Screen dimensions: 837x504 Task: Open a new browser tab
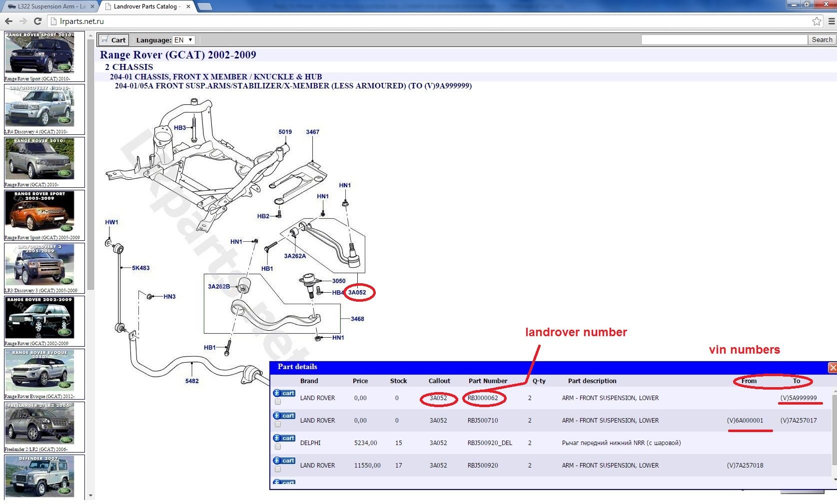click(205, 6)
